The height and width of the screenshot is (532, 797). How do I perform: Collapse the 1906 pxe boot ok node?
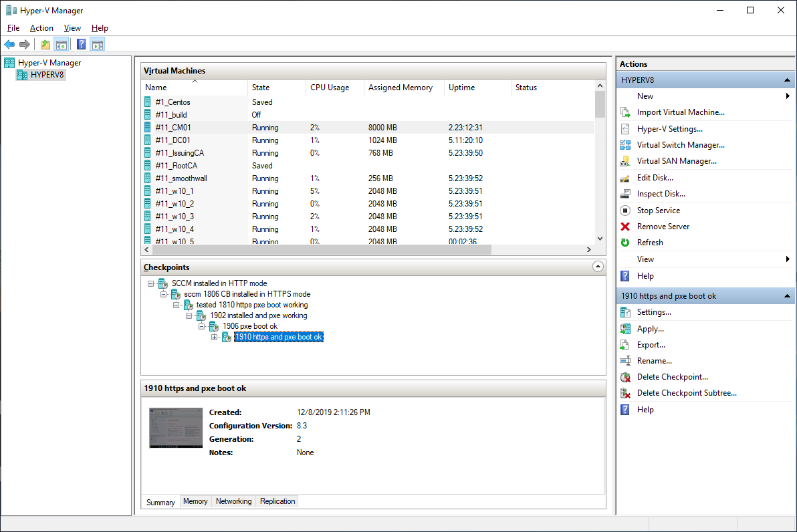[201, 326]
